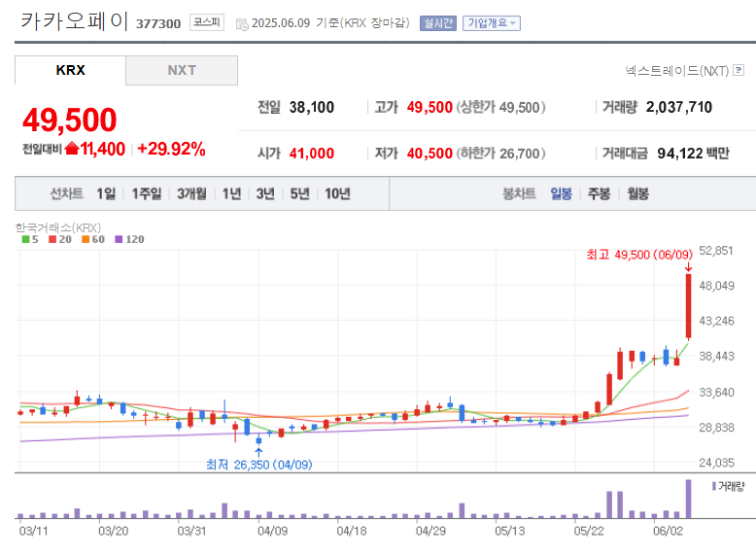Click the 04/09 date label on the axis
The image size is (756, 555).
272,531
